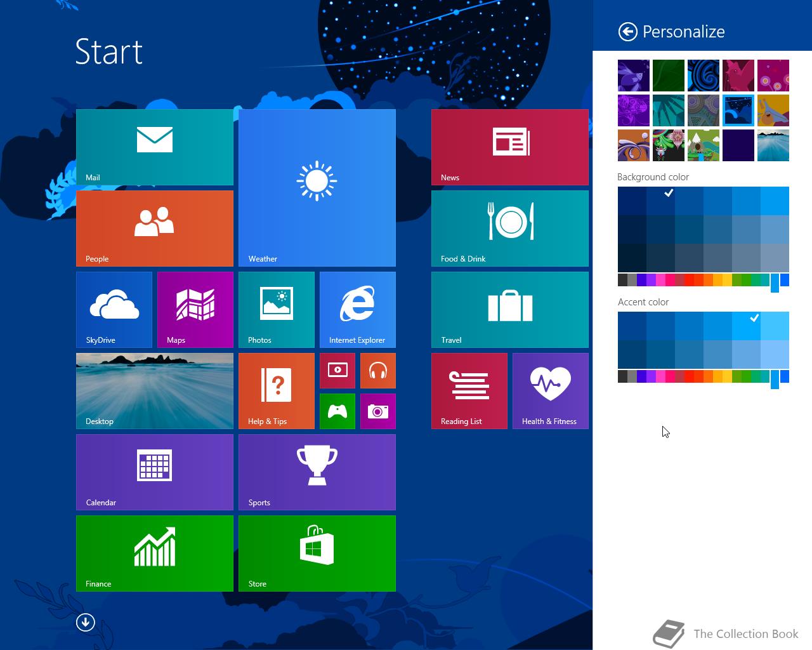This screenshot has width=812, height=650.
Task: Open the Reading List tile
Action: coord(469,391)
